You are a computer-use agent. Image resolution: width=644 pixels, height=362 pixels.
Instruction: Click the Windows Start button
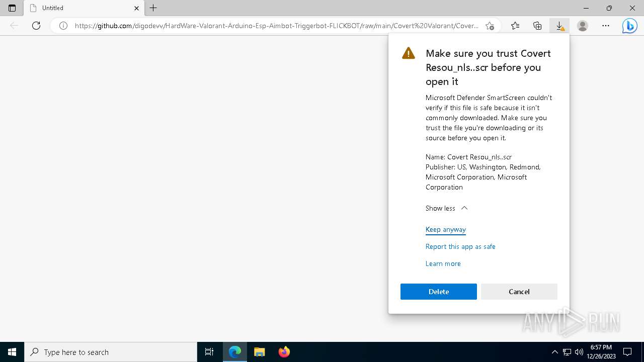12,352
